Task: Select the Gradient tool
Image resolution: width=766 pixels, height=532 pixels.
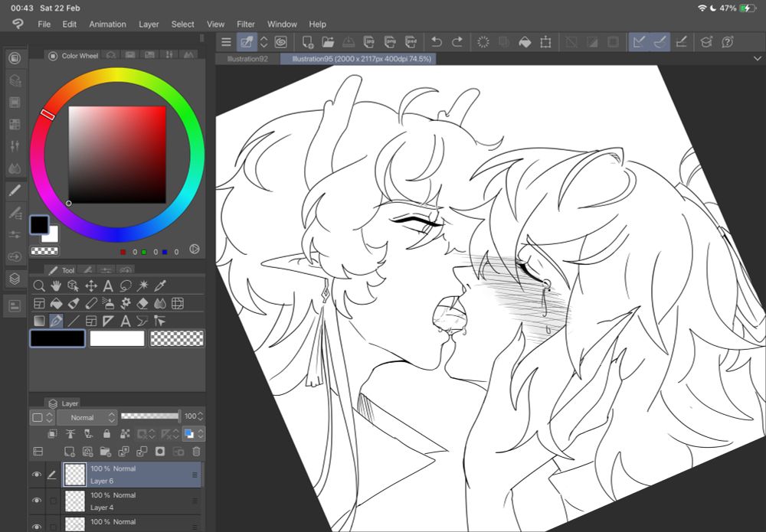Action: point(39,321)
